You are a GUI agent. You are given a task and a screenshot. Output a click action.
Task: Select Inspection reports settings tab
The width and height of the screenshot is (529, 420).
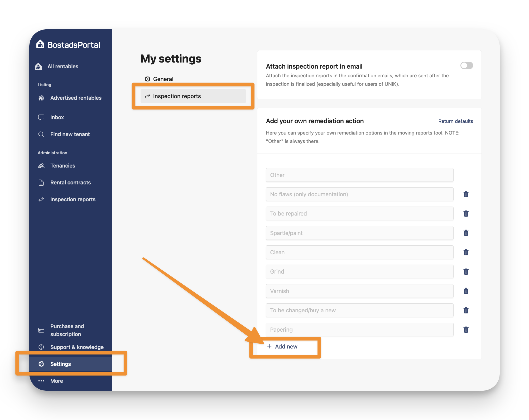pyautogui.click(x=193, y=96)
